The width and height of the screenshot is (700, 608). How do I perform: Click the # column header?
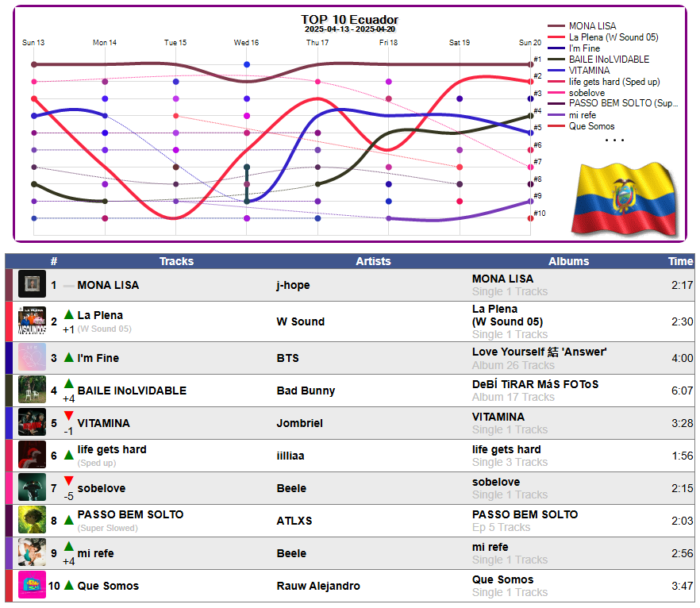coord(54,261)
